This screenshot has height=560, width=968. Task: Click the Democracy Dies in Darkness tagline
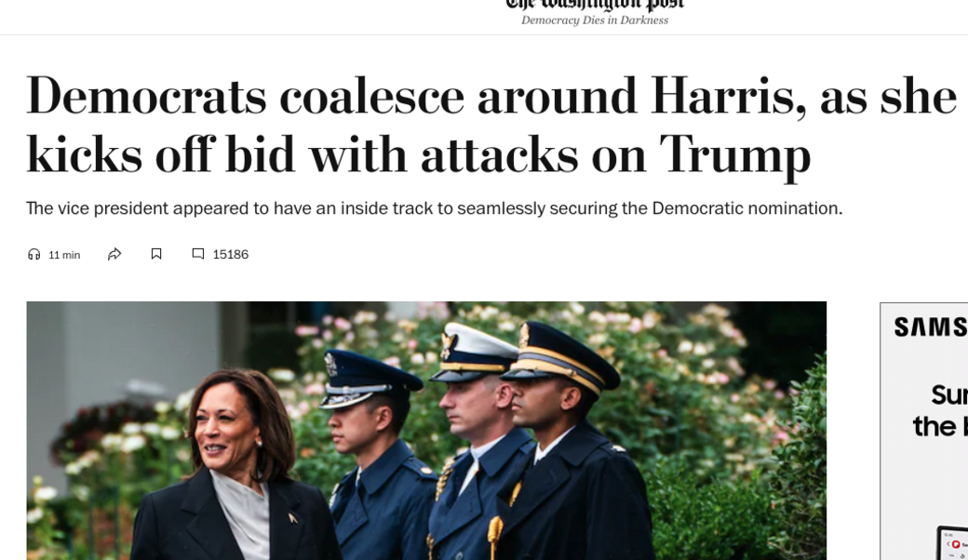[x=595, y=20]
